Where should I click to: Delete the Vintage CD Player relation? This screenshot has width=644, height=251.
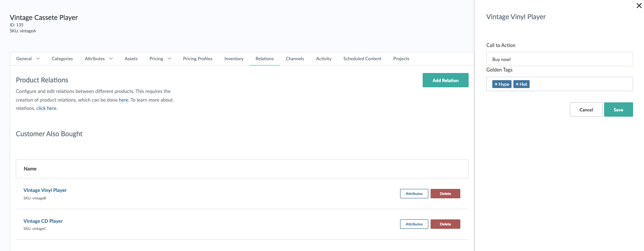[x=445, y=224]
